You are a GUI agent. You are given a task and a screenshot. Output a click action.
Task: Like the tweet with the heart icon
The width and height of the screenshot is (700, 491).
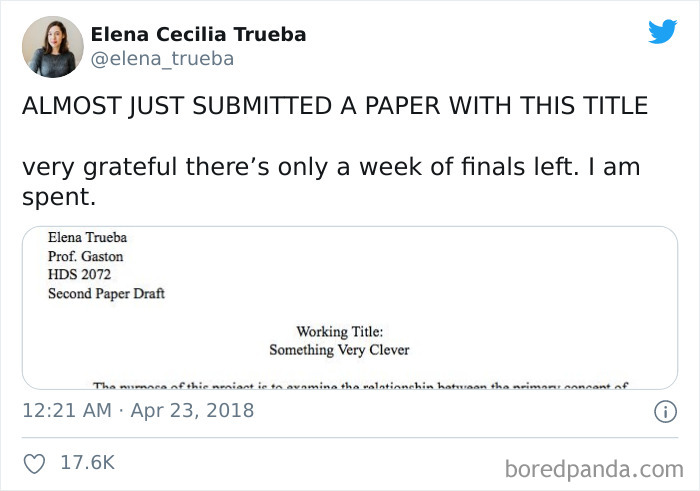pos(34,463)
